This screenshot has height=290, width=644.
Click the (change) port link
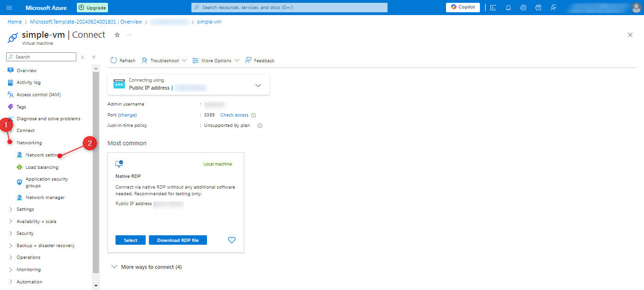pos(127,115)
